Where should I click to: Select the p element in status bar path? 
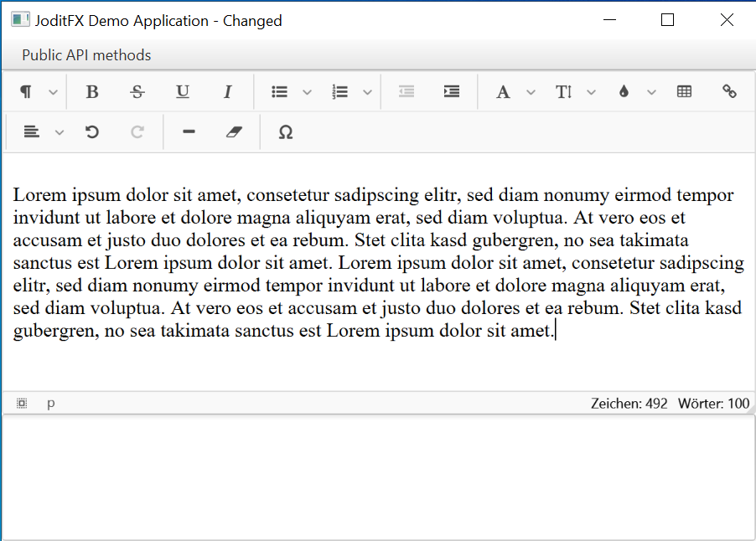51,404
